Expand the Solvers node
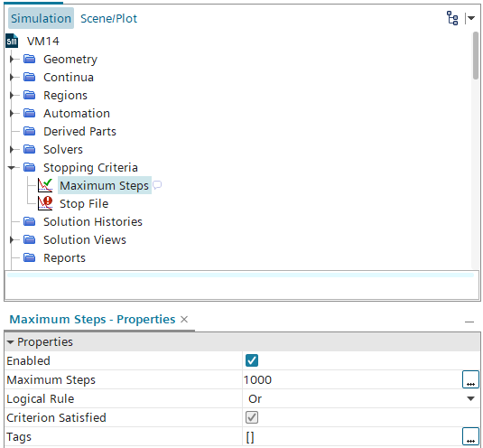This screenshot has height=448, width=483. [12, 149]
